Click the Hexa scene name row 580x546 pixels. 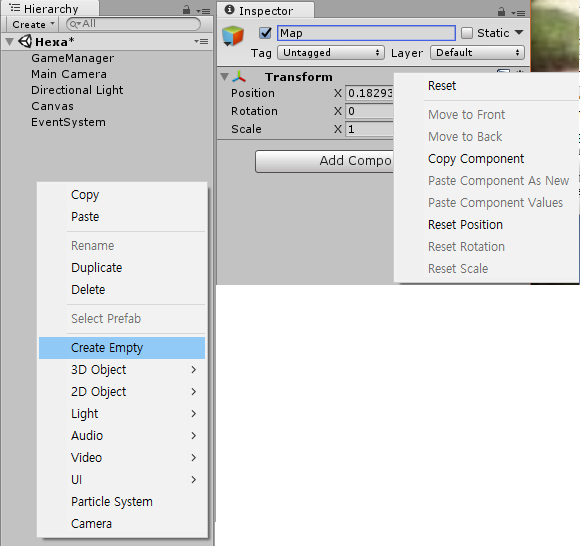(107, 41)
